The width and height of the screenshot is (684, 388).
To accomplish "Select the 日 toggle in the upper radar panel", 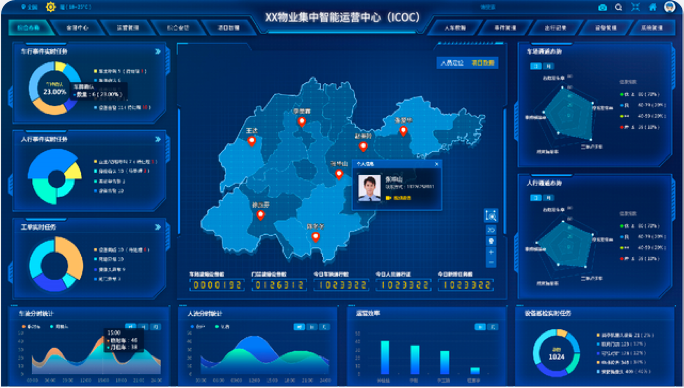I will pyautogui.click(x=536, y=66).
